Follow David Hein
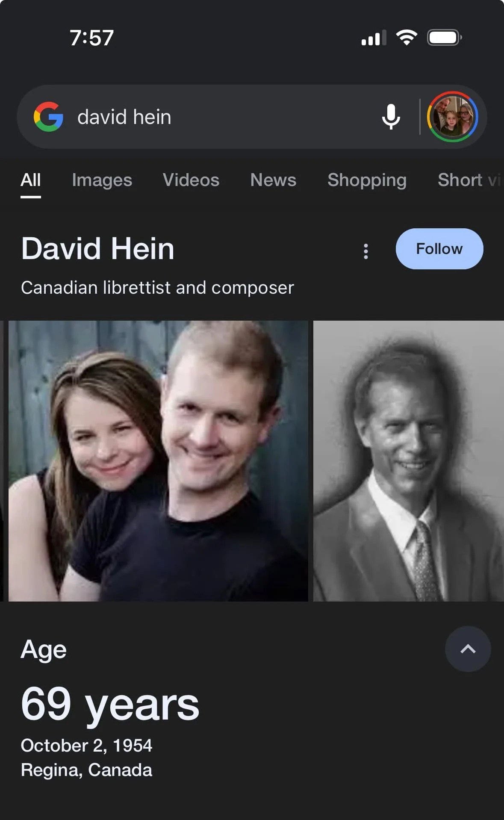 439,249
